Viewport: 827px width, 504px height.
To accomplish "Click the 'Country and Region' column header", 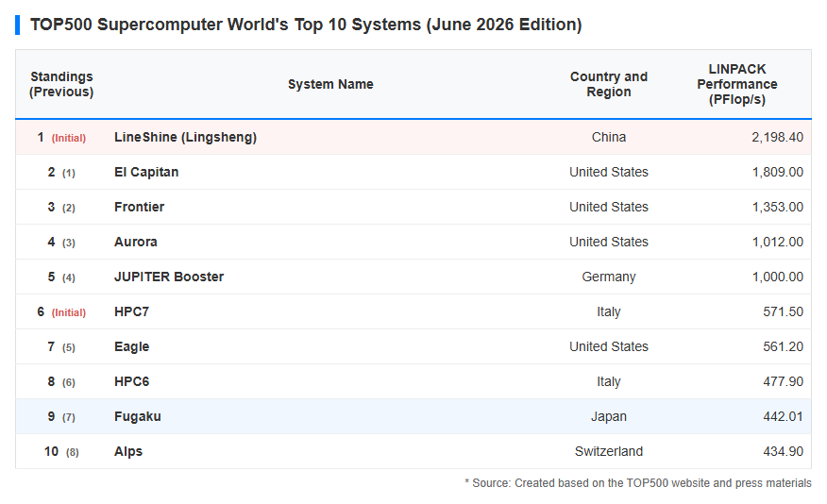I will [x=609, y=84].
